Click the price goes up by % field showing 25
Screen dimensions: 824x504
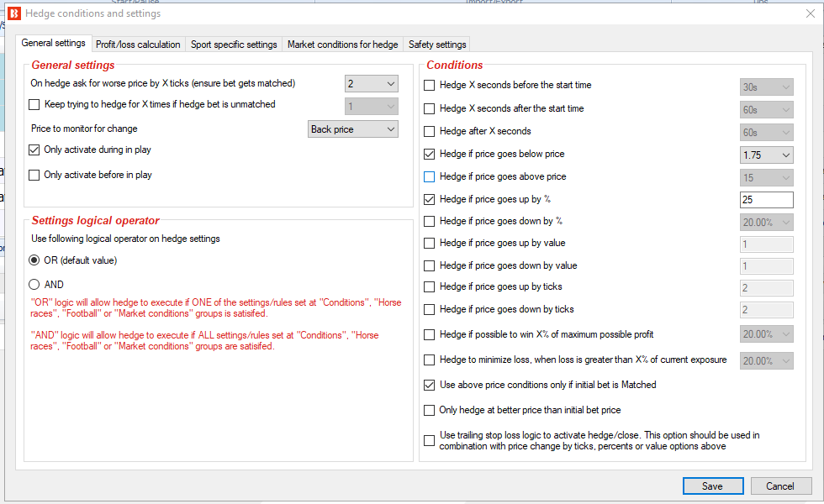pyautogui.click(x=766, y=200)
